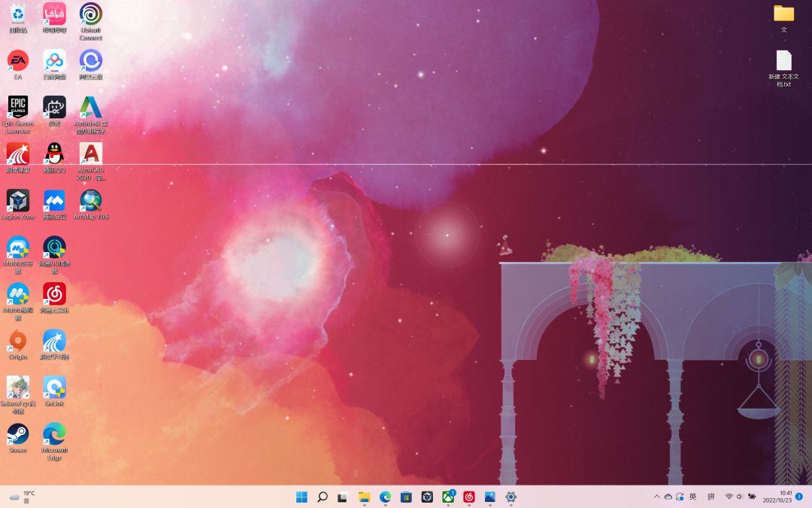Viewport: 812px width, 508px height.
Task: Open the blue Chaoxing Xuexitong icon
Action: click(54, 344)
